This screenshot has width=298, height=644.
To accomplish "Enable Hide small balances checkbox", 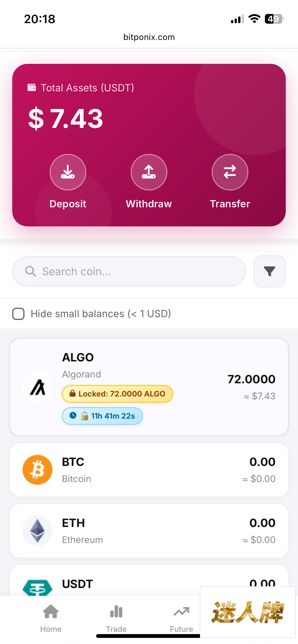I will [18, 314].
